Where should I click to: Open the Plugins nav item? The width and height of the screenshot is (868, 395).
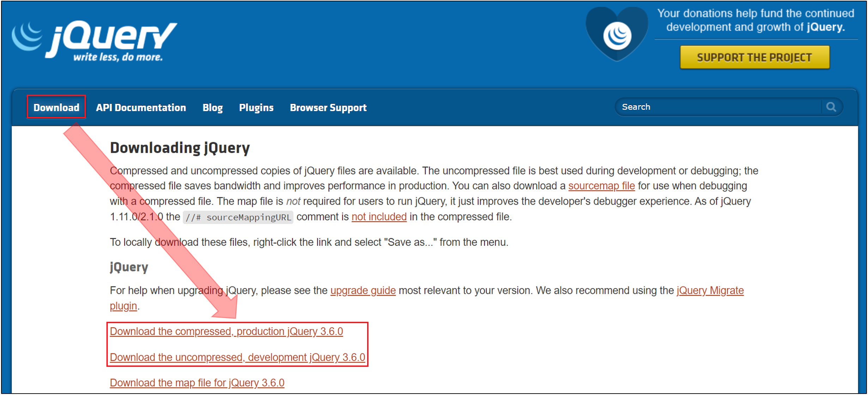coord(256,107)
